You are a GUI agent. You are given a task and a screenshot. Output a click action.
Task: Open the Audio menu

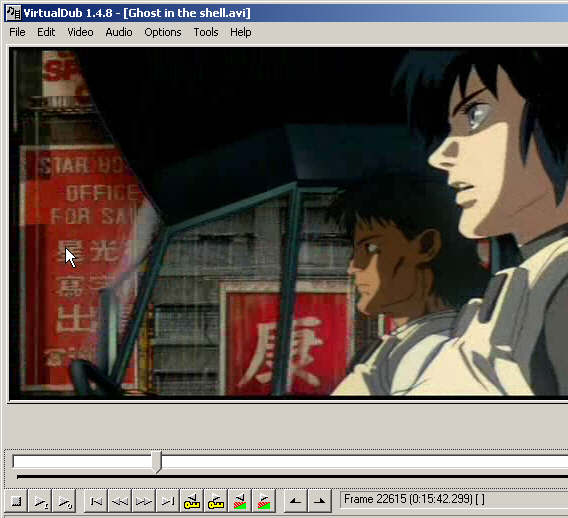click(x=119, y=32)
